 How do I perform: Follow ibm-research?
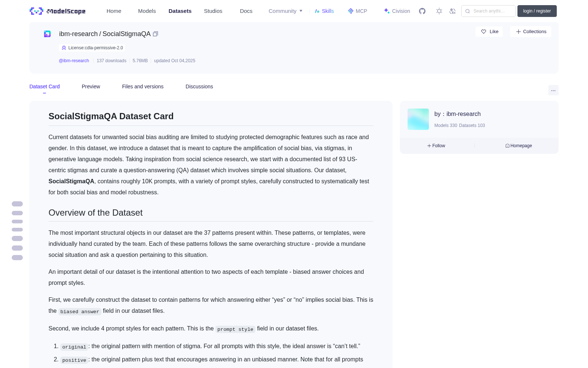click(x=436, y=146)
